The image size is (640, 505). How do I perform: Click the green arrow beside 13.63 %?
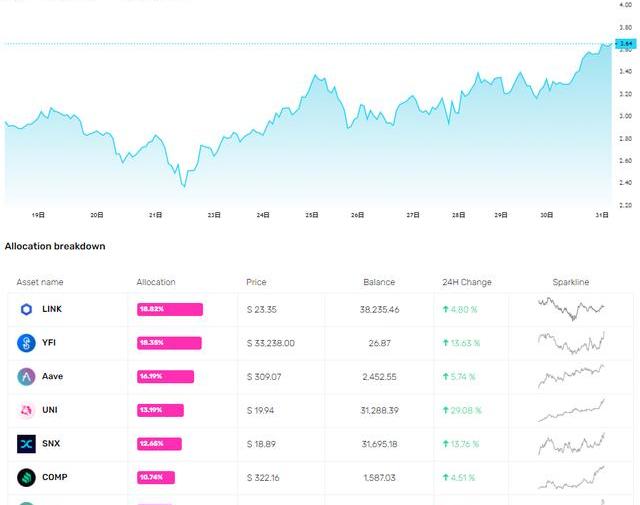(x=446, y=343)
